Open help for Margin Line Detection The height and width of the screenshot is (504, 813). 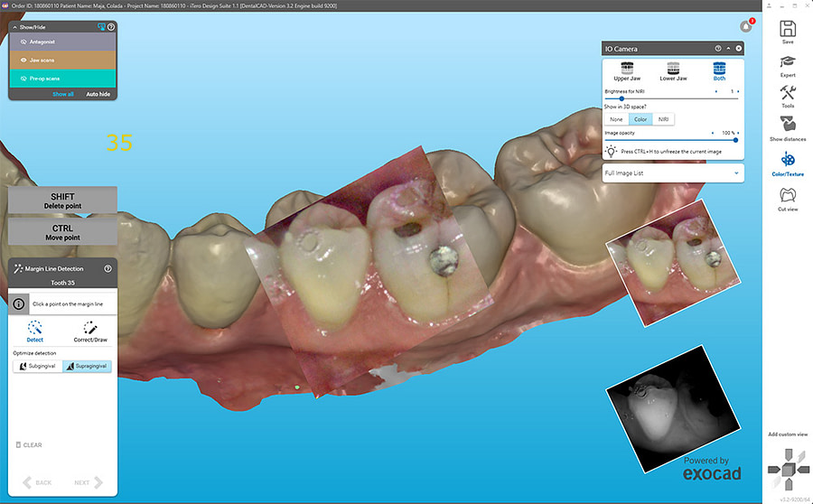coord(108,268)
